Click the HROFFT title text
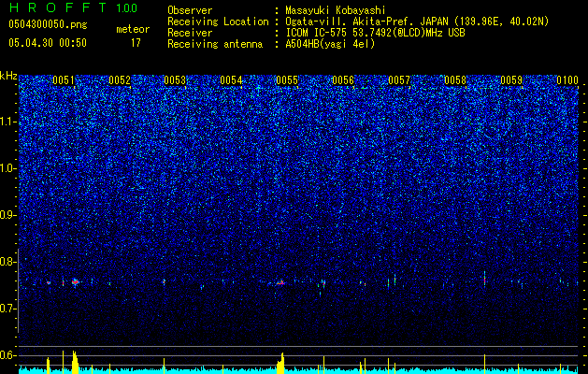 click(x=58, y=7)
